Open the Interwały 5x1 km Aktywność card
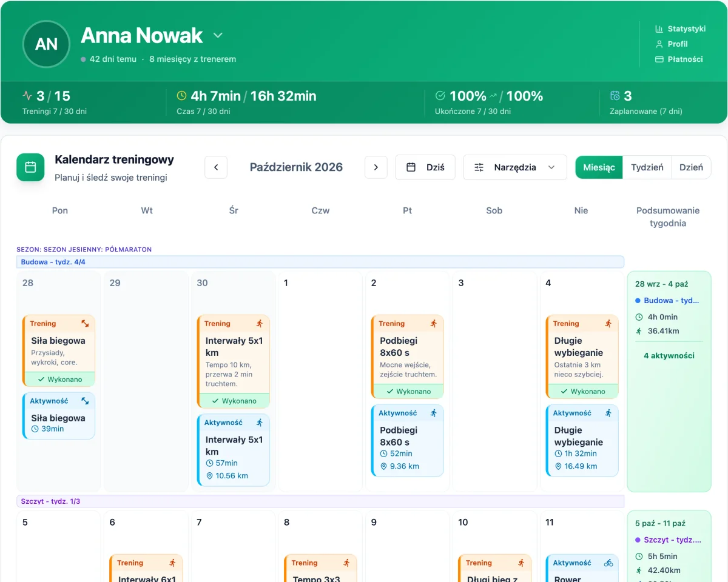This screenshot has width=728, height=582. [x=234, y=450]
